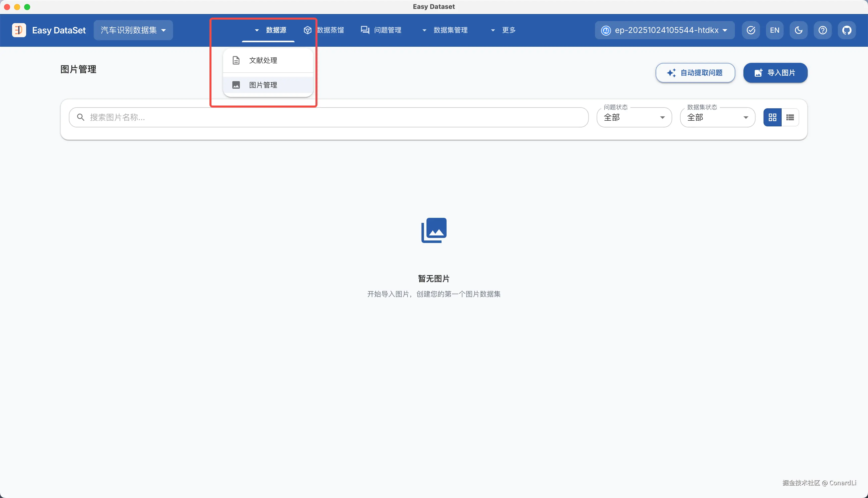The height and width of the screenshot is (498, 868).
Task: Open the 汽车识别数据集 project dropdown
Action: click(133, 30)
